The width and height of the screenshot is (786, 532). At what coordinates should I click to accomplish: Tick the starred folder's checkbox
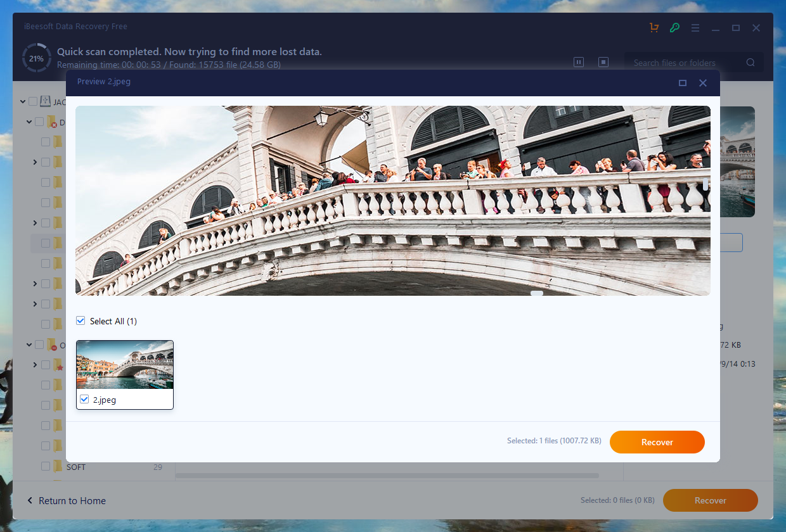[46, 365]
